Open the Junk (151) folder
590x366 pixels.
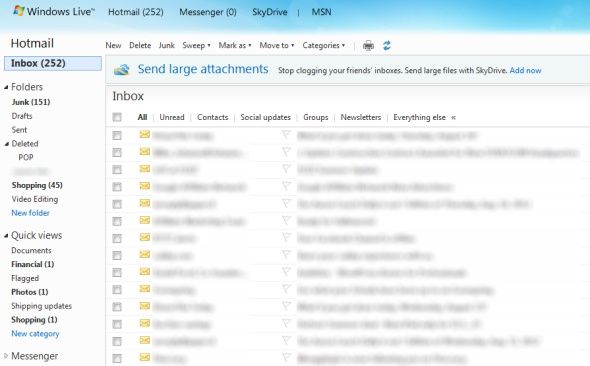click(31, 102)
